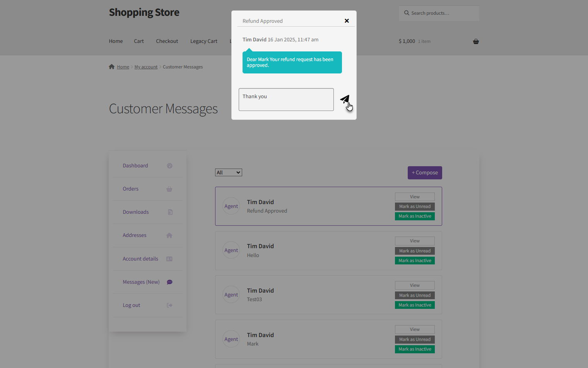Open Messages (New) in sidebar

tap(141, 282)
